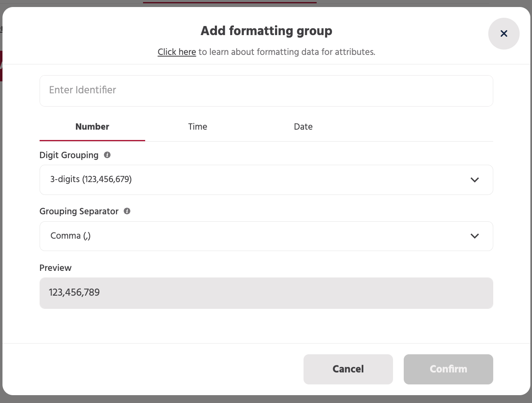This screenshot has width=532, height=403.
Task: Click the X to close the dialog
Action: 504,33
